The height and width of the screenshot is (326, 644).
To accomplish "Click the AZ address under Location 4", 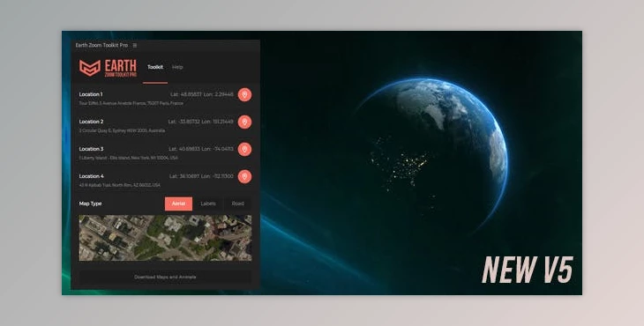I will coord(119,185).
